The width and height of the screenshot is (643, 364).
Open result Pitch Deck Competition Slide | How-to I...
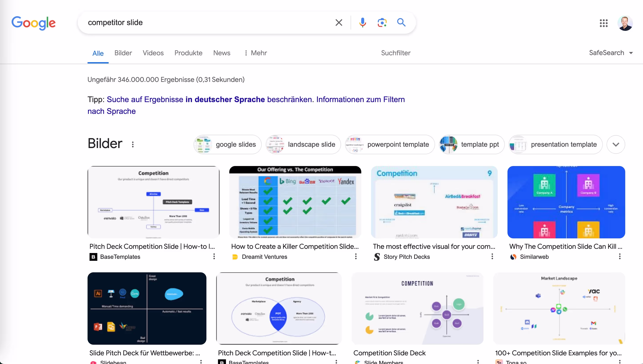pos(152,247)
